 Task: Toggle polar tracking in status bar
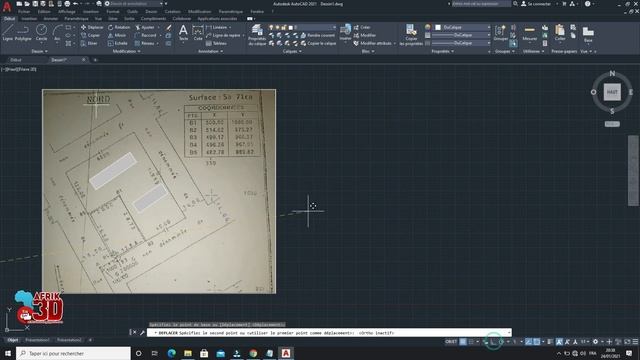(502, 342)
